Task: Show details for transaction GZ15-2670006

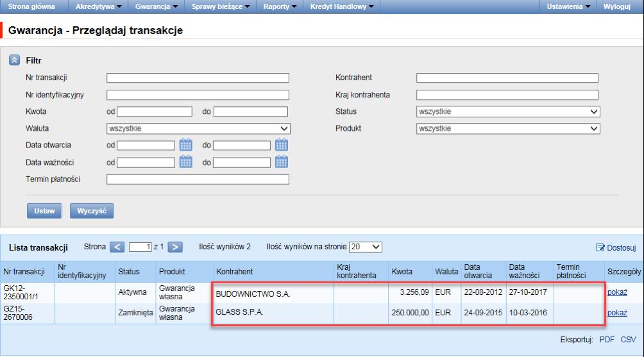Action: (617, 313)
